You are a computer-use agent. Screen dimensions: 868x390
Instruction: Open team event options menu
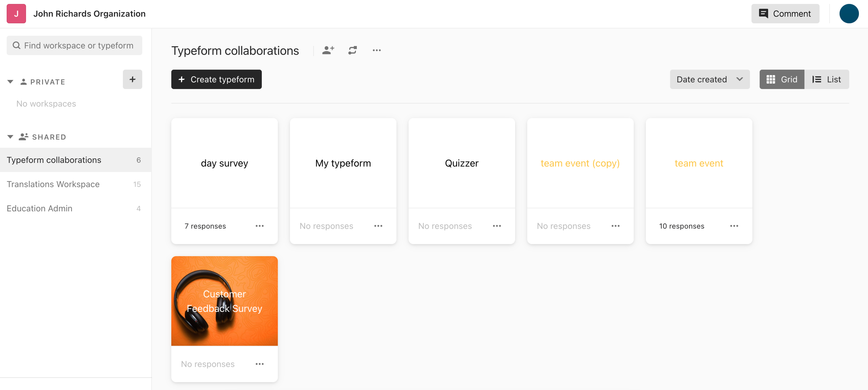pyautogui.click(x=734, y=226)
